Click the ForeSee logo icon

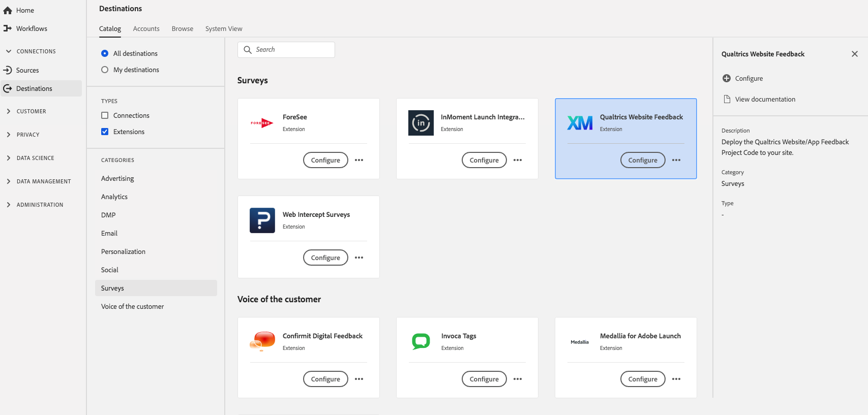click(x=262, y=123)
